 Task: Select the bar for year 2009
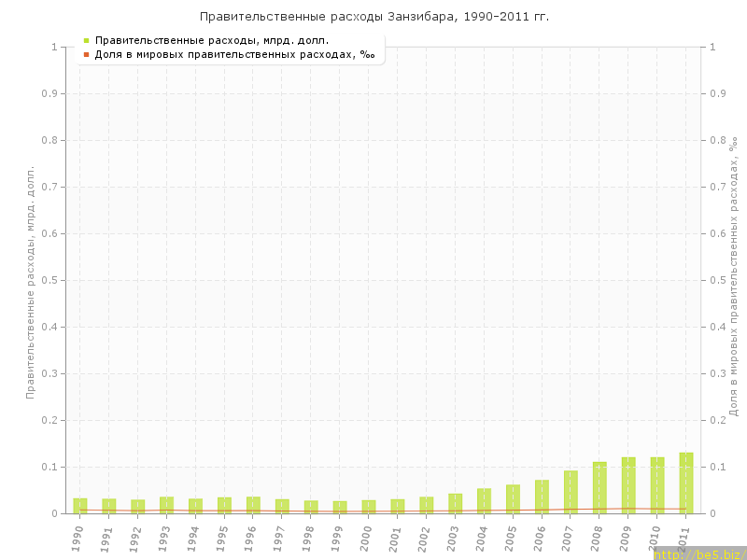click(628, 485)
